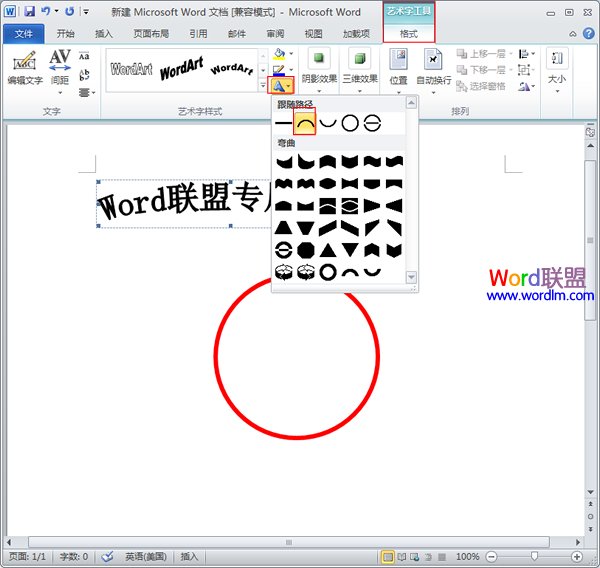
Task: Click the Even Height 'Aa' icon
Action: click(x=84, y=56)
